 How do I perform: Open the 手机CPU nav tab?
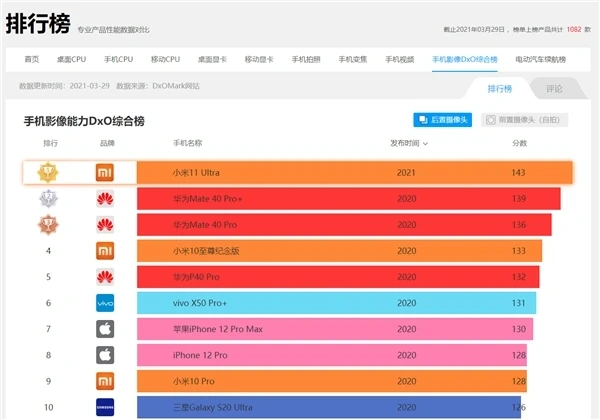[x=119, y=59]
